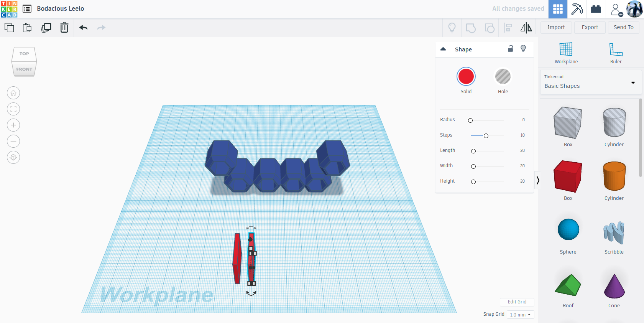644x323 pixels.
Task: Click the Length slider handle
Action: click(x=473, y=151)
